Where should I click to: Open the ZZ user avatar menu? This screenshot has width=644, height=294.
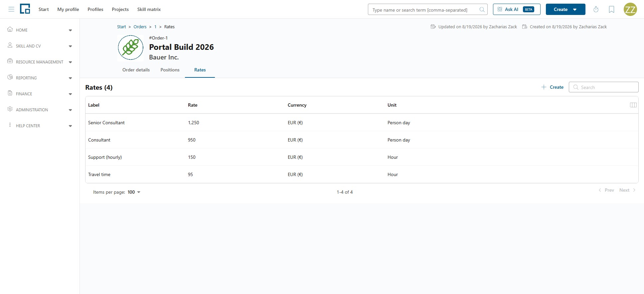click(630, 9)
